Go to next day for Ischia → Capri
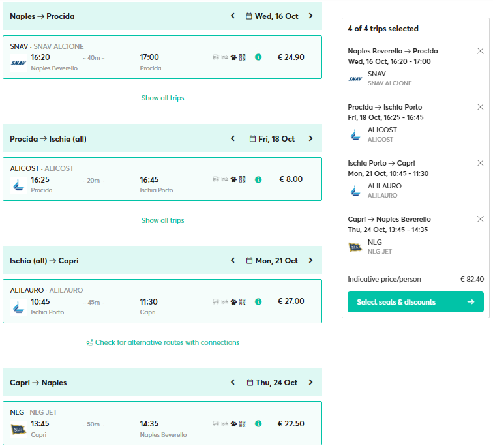Screen dimensions: 493x448 click(310, 260)
